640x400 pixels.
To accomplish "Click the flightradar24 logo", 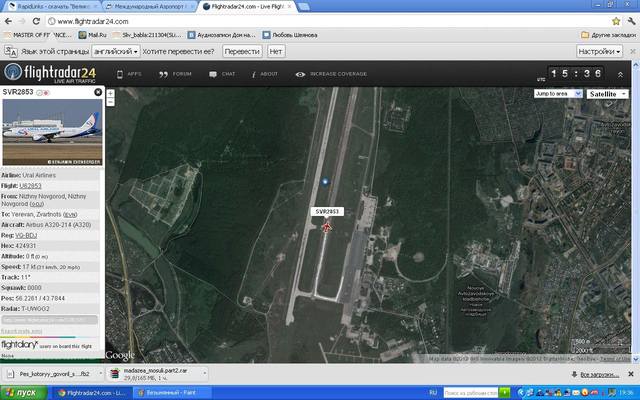I will click(x=50, y=73).
